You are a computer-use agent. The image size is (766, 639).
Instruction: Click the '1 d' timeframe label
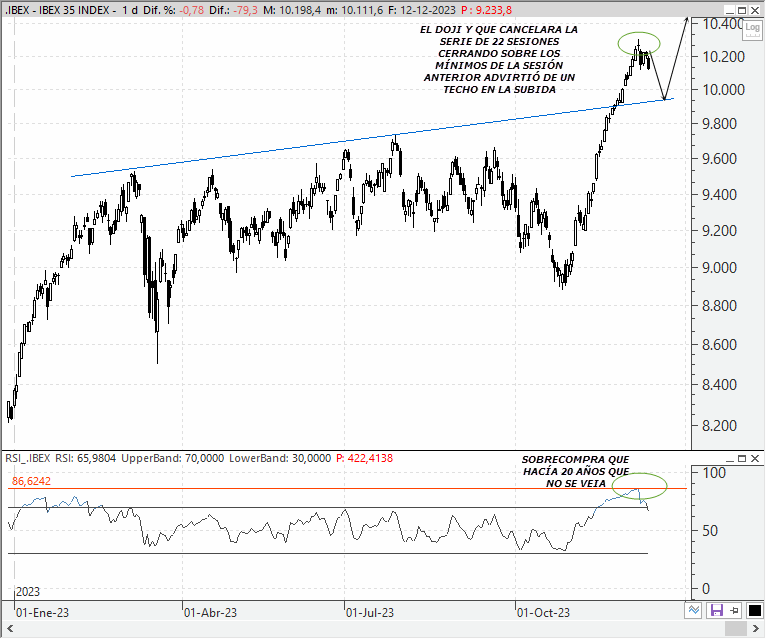pos(130,10)
